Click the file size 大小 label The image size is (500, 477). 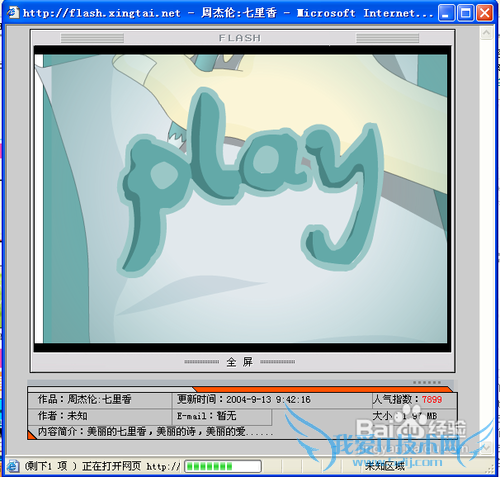pyautogui.click(x=382, y=416)
